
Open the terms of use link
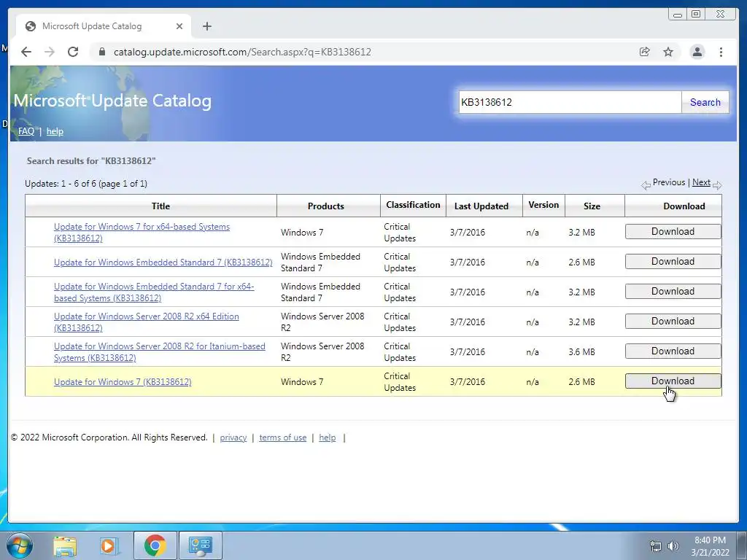click(x=282, y=437)
